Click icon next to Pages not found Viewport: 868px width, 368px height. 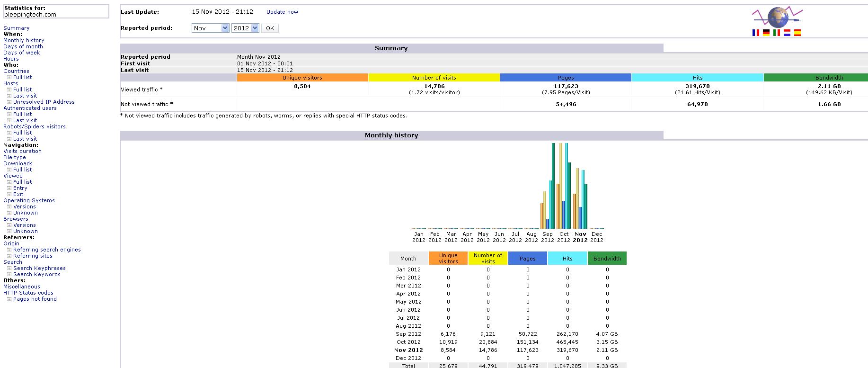pyautogui.click(x=9, y=299)
